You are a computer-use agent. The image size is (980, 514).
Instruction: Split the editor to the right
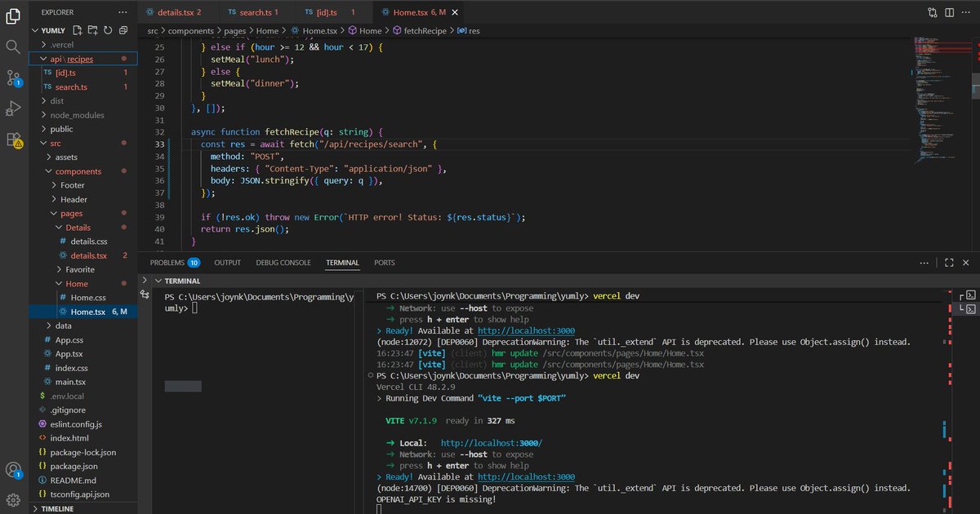pyautogui.click(x=949, y=12)
